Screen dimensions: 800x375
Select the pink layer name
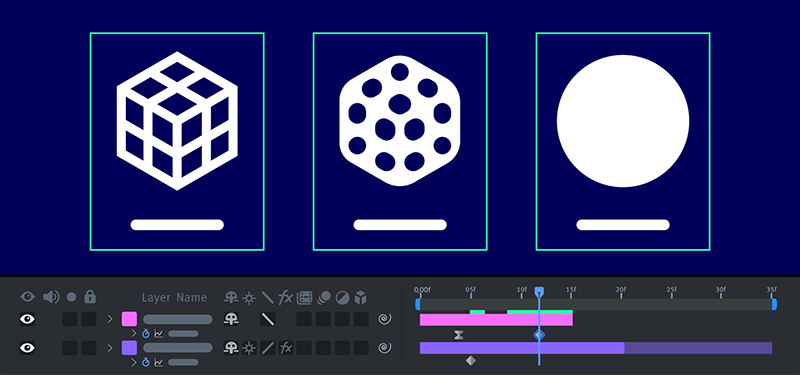click(178, 319)
